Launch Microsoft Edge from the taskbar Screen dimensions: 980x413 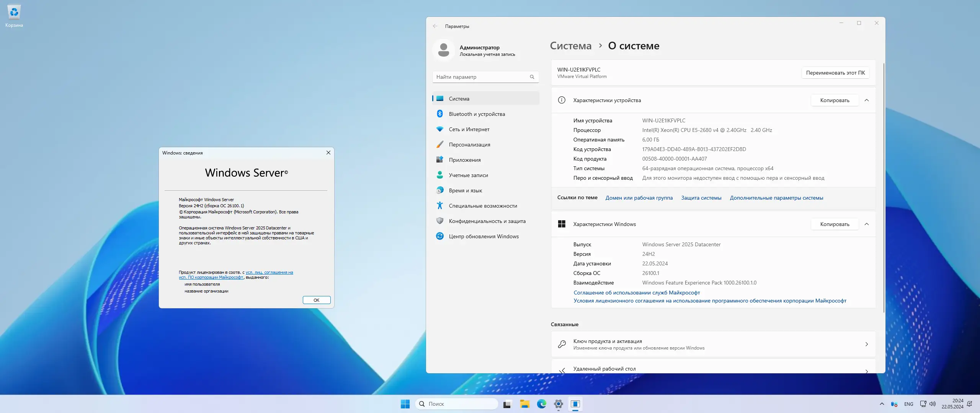point(542,404)
